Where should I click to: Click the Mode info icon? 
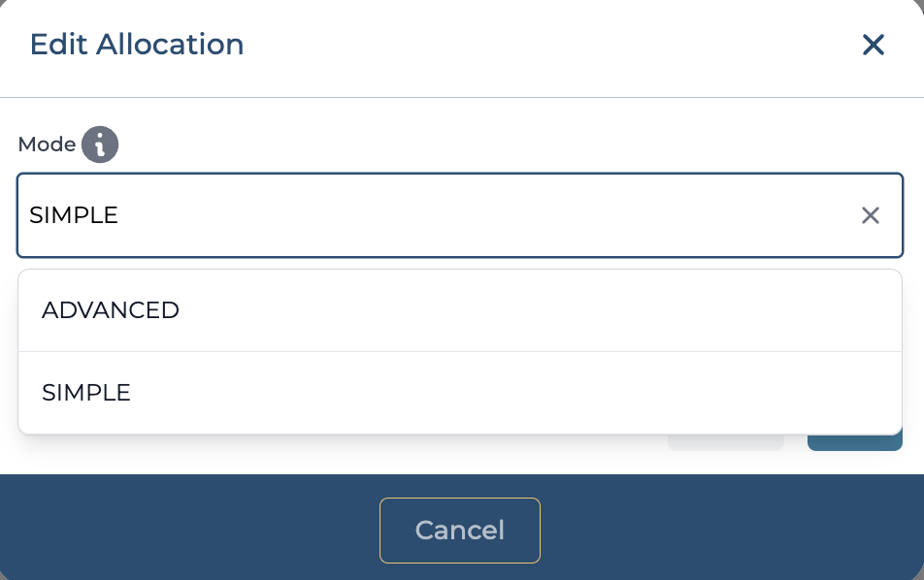(x=99, y=145)
